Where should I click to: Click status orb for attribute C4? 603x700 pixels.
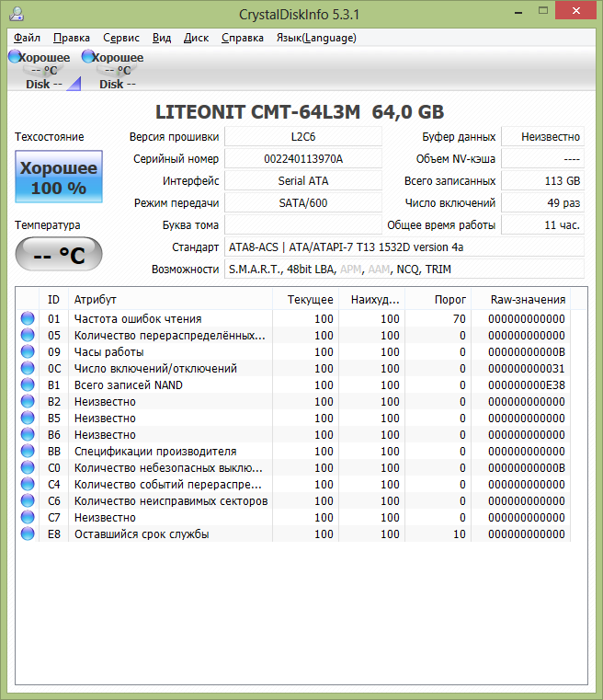28,484
